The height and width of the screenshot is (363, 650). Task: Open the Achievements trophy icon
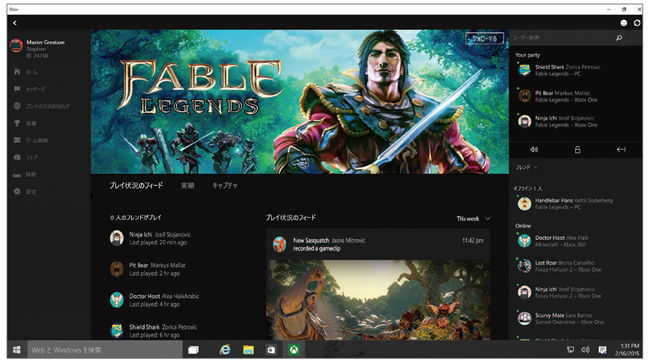coord(17,123)
